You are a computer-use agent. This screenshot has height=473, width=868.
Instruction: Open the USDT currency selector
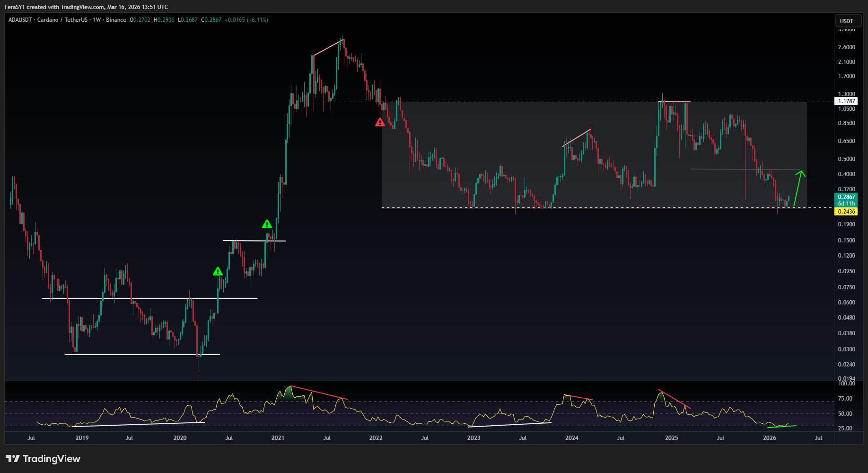[847, 21]
